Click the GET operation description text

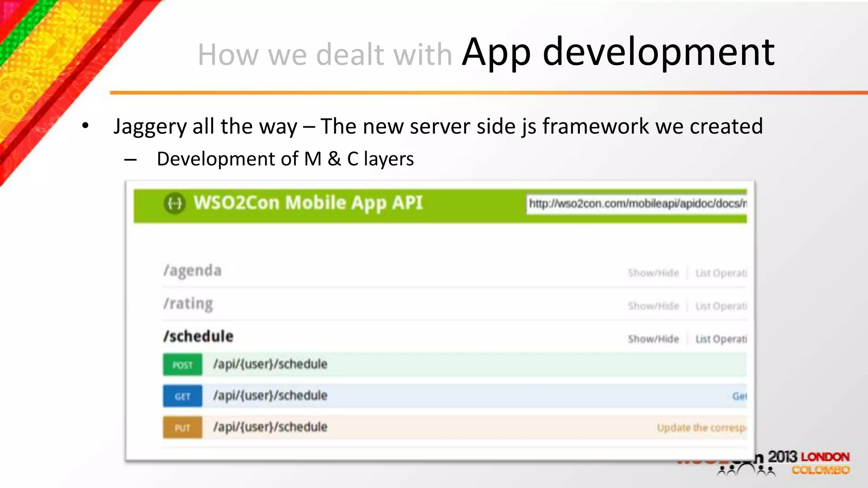click(x=740, y=396)
